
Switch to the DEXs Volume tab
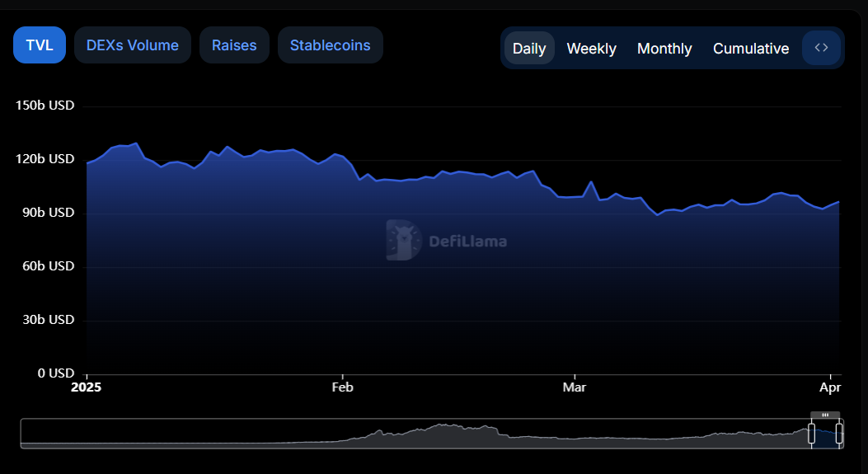tap(133, 45)
